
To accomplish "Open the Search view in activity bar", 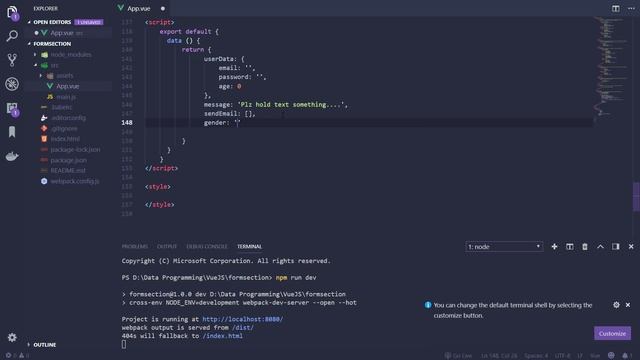I will coord(12,36).
